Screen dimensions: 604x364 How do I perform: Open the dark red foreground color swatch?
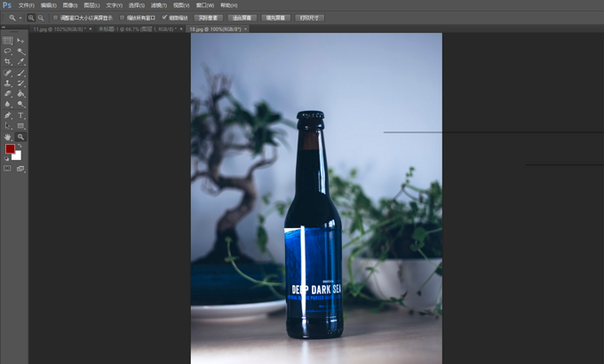click(x=10, y=148)
